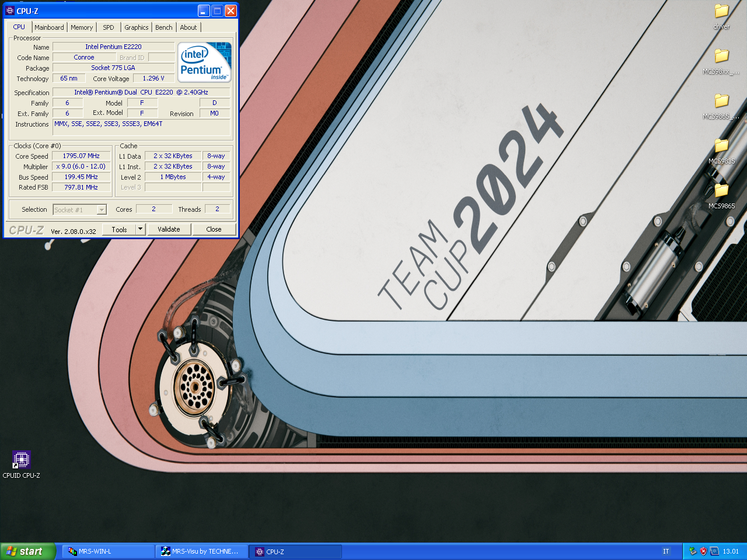Minimize the CPU-Z window
Viewport: 747px width, 560px height.
coord(204,10)
